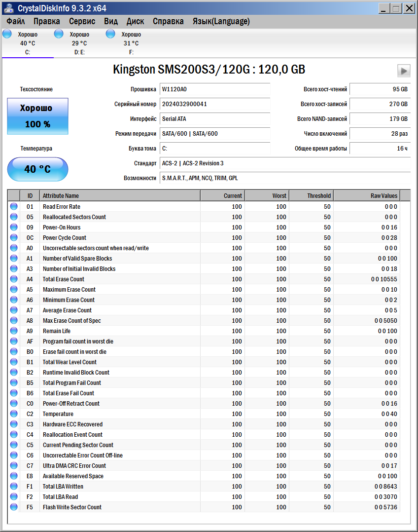
Task: Go to next disk with arrow button
Action: pyautogui.click(x=404, y=71)
